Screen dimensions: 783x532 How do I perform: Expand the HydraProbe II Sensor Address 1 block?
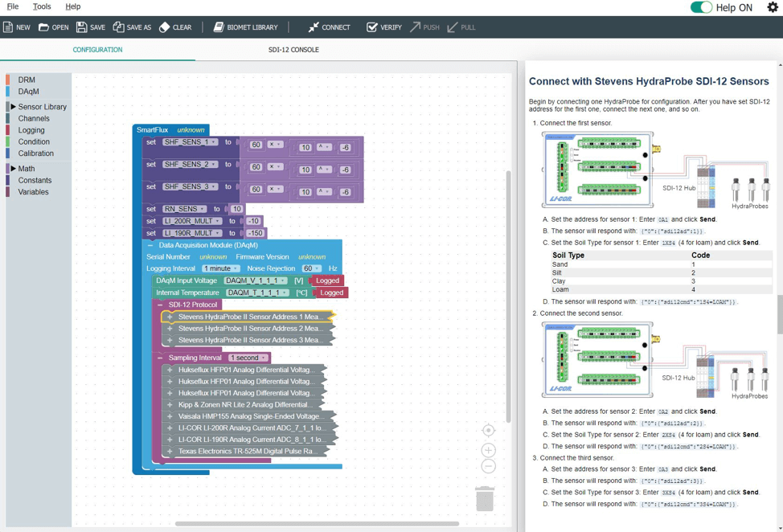click(170, 317)
